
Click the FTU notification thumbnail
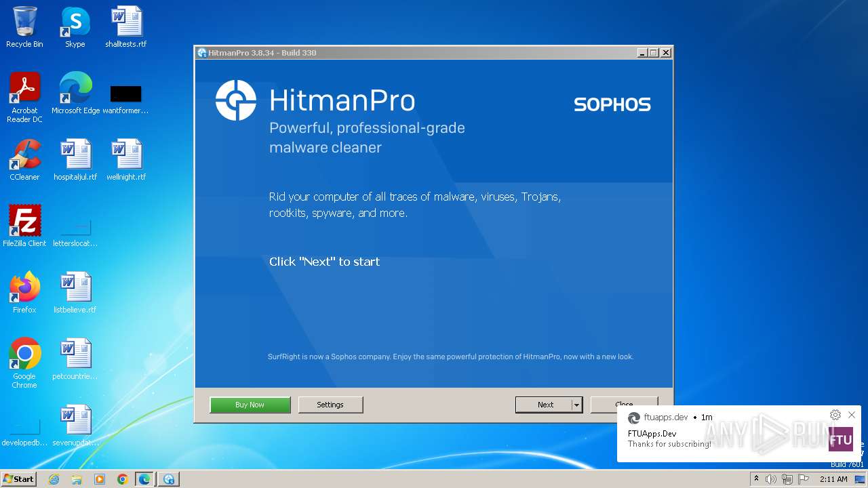tap(841, 439)
